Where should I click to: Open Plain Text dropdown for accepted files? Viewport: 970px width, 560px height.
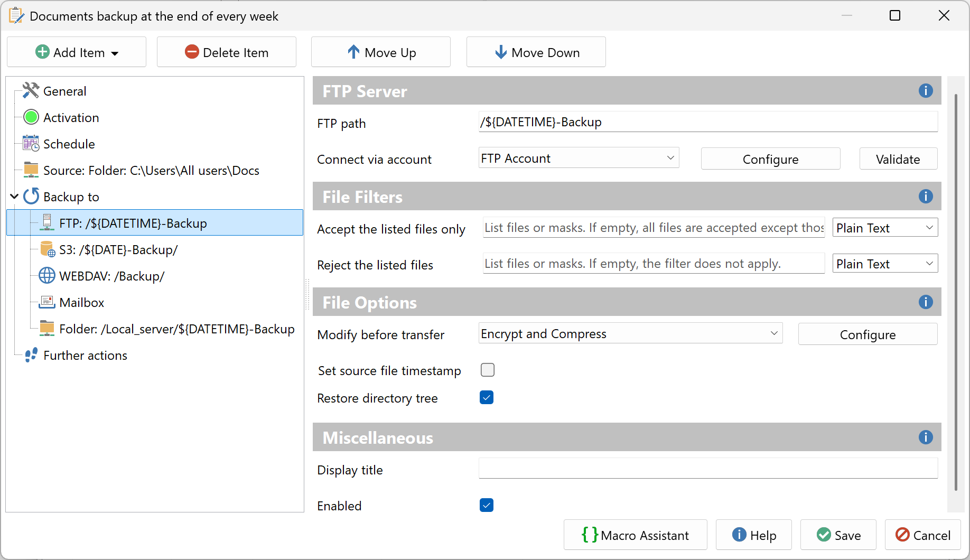(x=885, y=228)
